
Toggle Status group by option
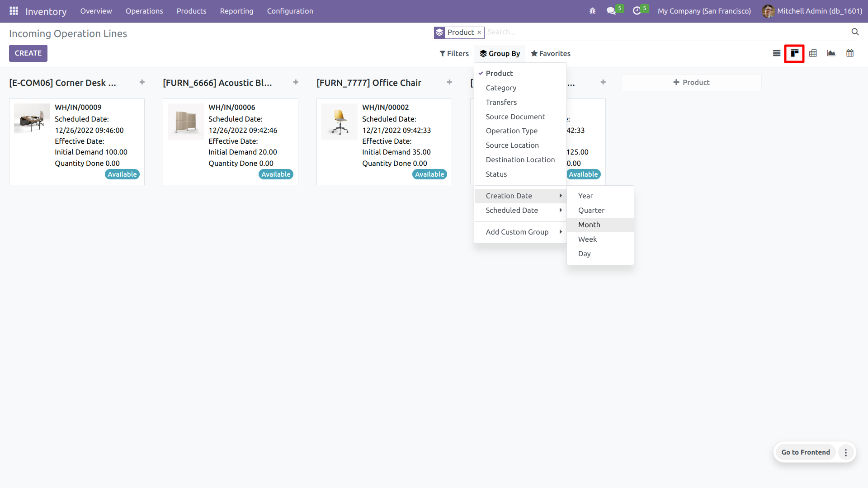coord(496,174)
